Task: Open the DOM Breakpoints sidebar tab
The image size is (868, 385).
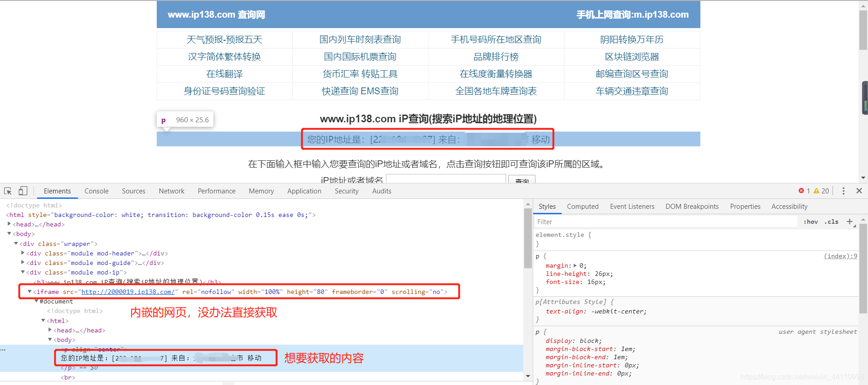Action: (692, 207)
